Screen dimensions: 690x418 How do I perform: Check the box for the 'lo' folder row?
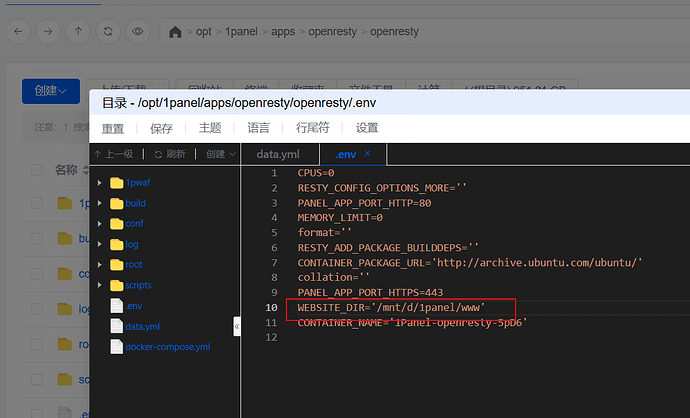point(37,309)
